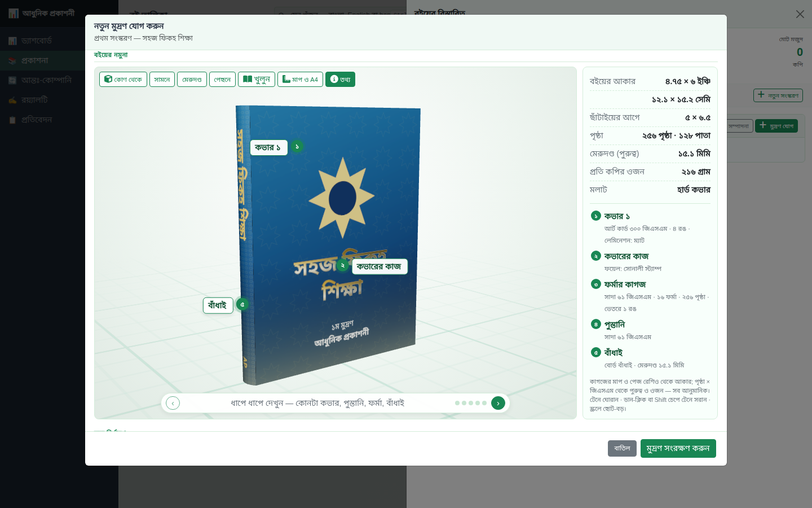Click the আধুনিক প্রকাশনী logo in the sidebar

[x=42, y=13]
